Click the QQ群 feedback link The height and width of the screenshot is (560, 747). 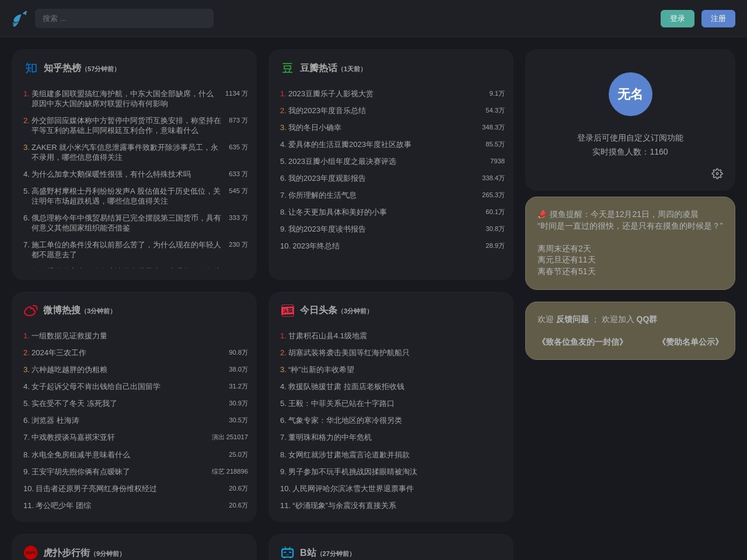pos(645,319)
